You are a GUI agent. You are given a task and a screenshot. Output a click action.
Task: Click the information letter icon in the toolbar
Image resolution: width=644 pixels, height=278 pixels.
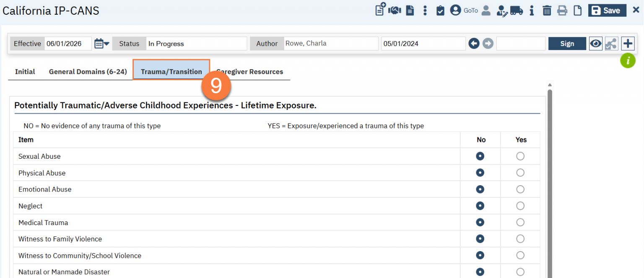532,10
